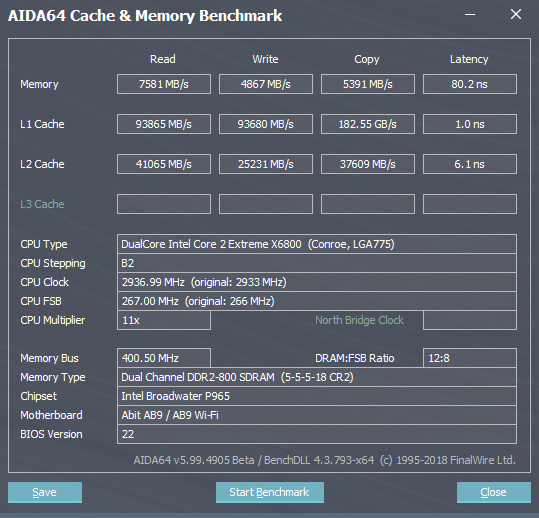Click the CPU Multiplier label

coord(52,320)
